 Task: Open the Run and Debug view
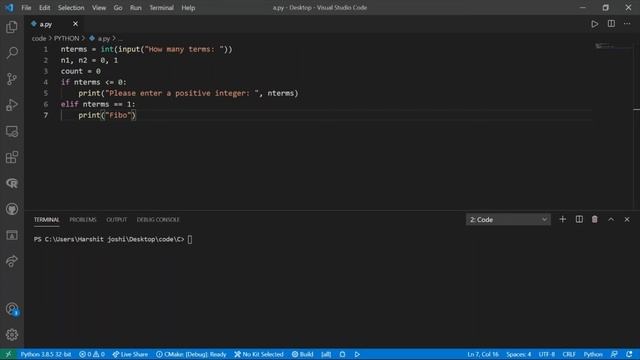click(x=12, y=105)
